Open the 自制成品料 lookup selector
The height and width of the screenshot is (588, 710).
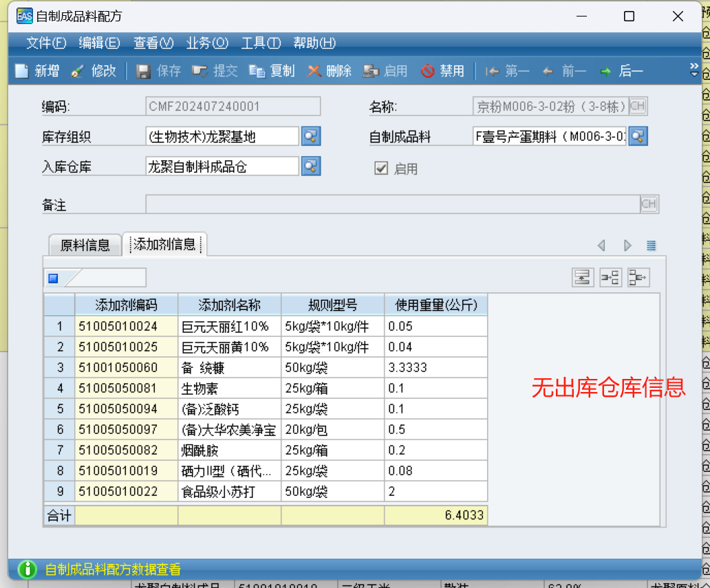(x=638, y=136)
